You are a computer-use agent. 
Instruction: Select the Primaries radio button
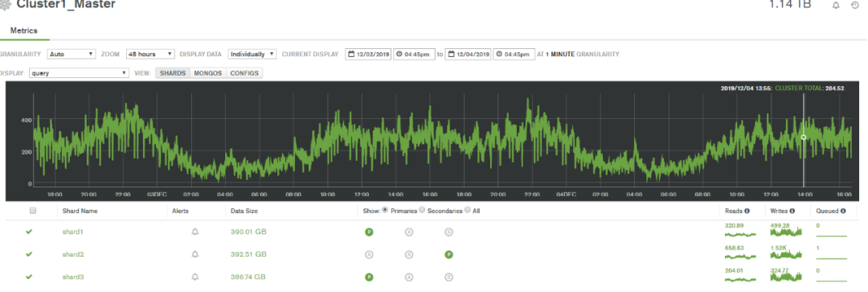pyautogui.click(x=385, y=210)
